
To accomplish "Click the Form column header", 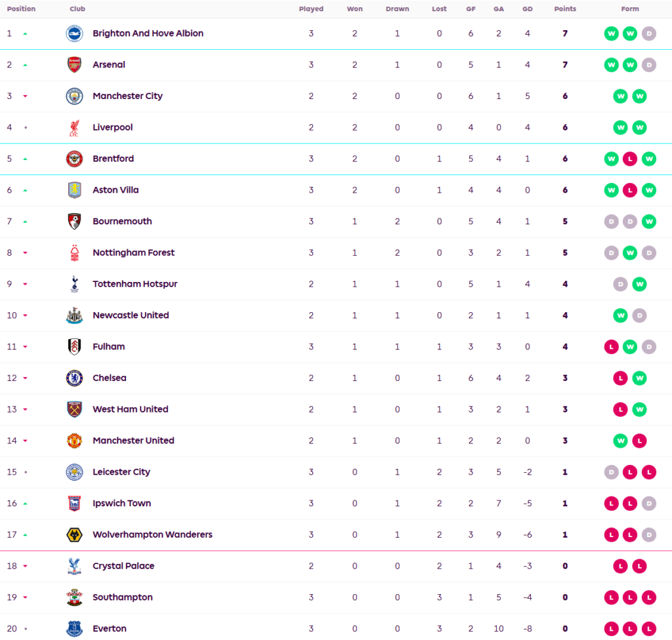I will [630, 9].
